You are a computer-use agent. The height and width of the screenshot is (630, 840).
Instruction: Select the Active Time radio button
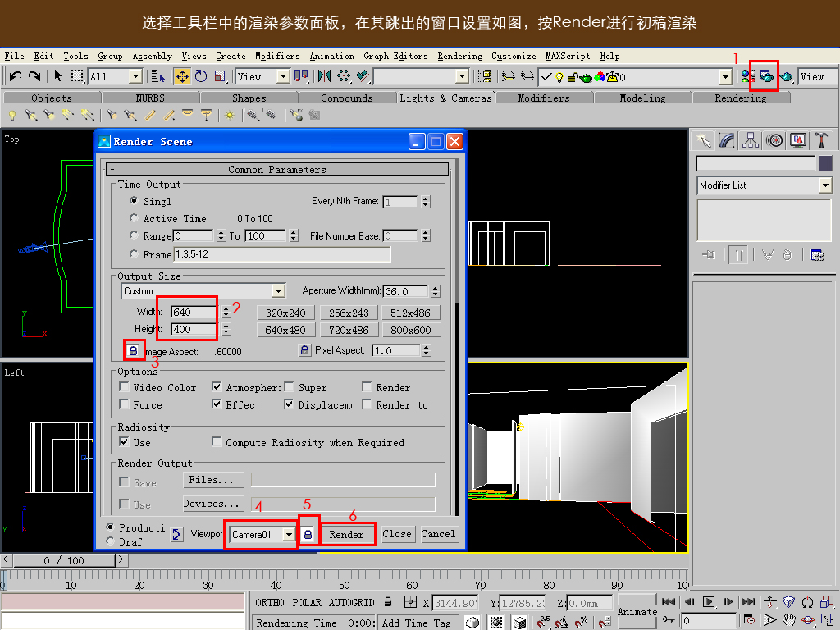134,217
